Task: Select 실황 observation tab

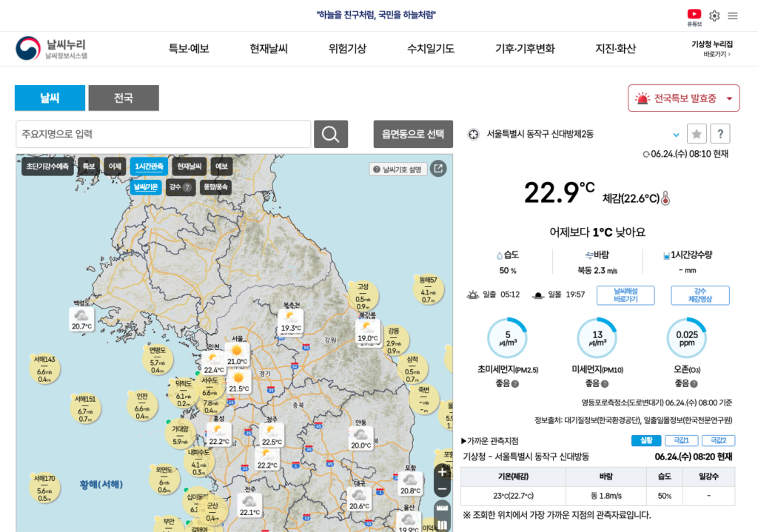Action: pyautogui.click(x=646, y=441)
